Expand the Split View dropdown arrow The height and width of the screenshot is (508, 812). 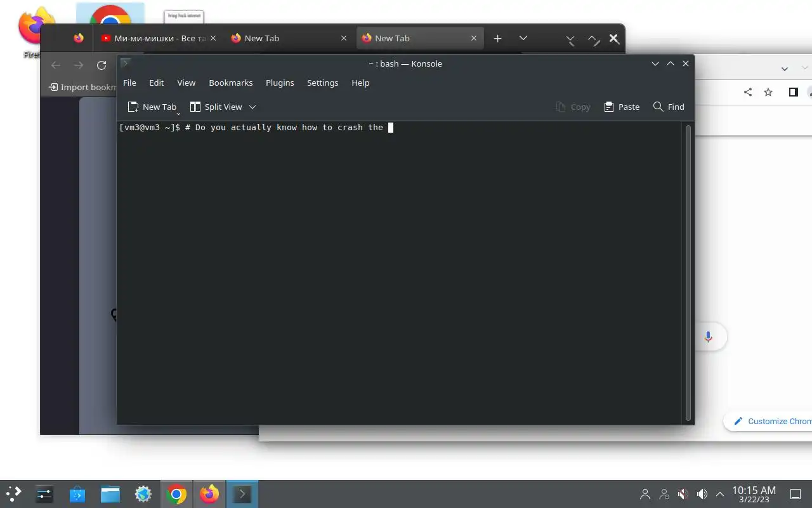coord(252,107)
